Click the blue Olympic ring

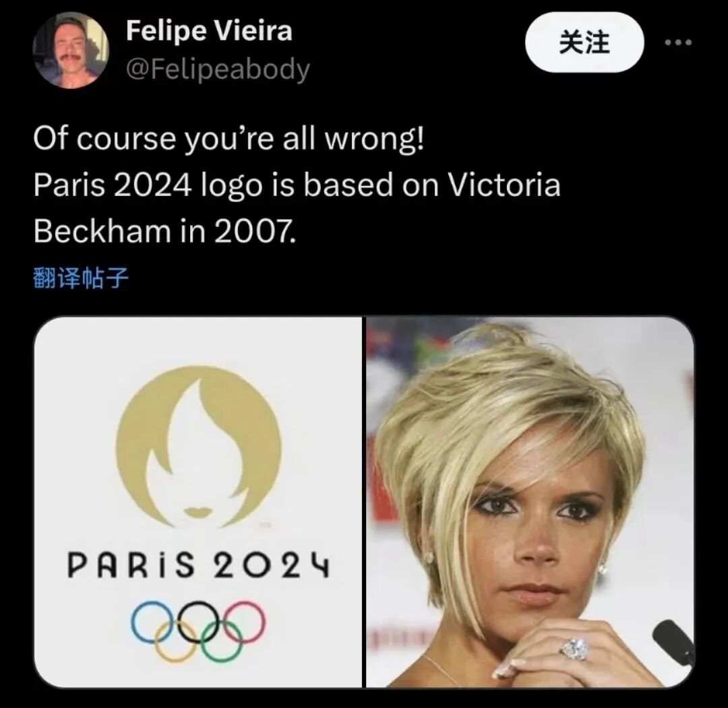coord(151,622)
